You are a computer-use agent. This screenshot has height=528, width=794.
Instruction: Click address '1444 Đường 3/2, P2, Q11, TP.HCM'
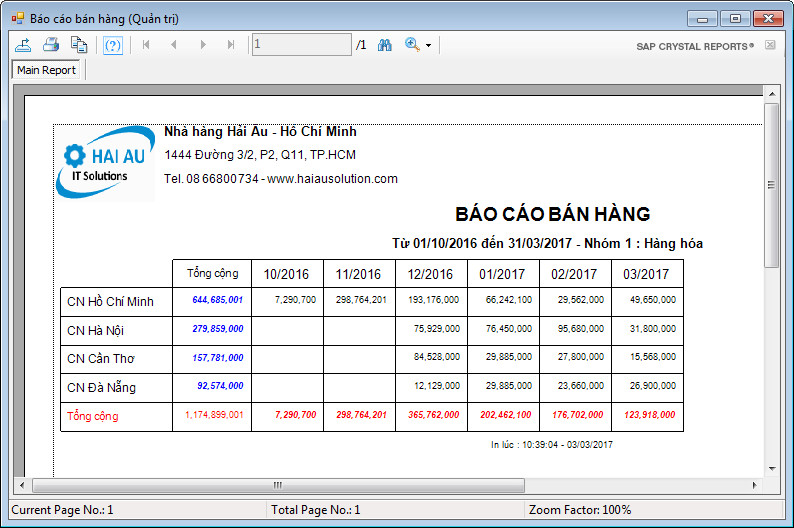[260, 155]
